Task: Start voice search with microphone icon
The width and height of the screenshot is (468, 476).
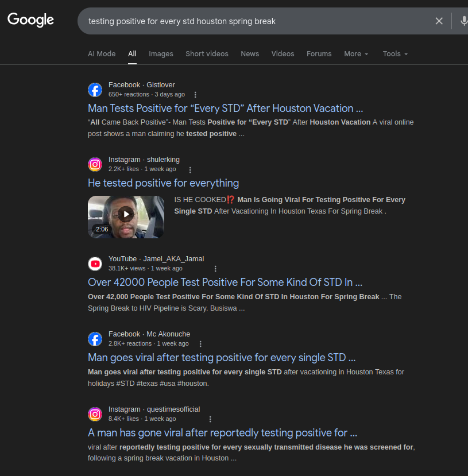Action: (463, 21)
